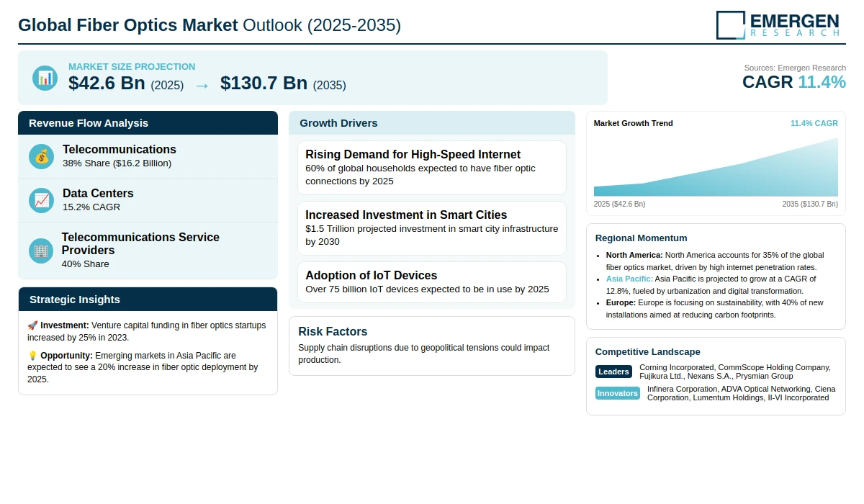Click the Rising Demand for High-Speed Internet card
Viewport: 864px width, 504px height.
coord(431,167)
